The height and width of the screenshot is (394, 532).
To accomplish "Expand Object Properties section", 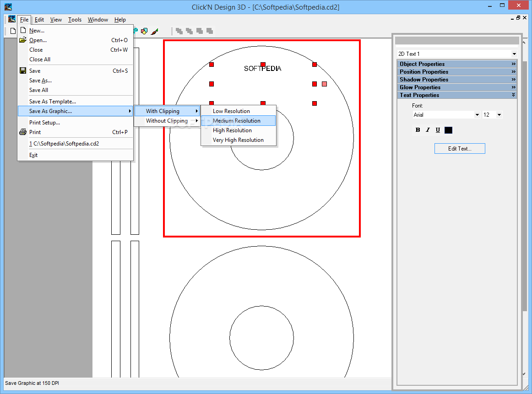I will (x=457, y=64).
